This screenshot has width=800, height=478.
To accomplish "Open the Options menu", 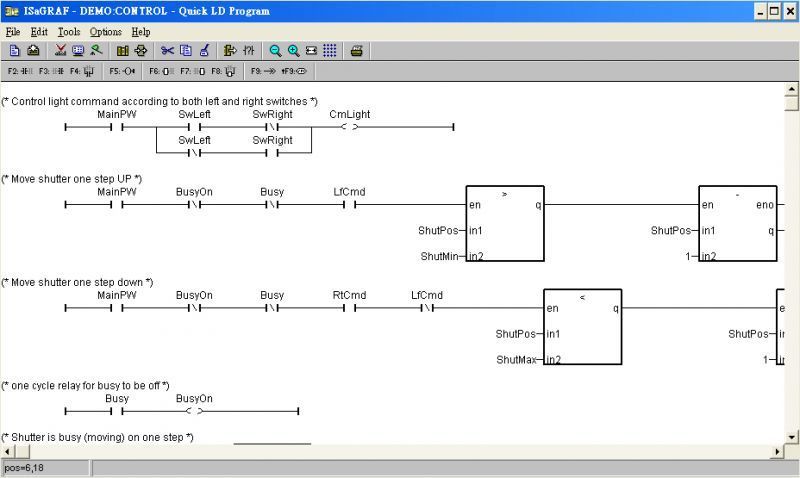I will [x=106, y=32].
